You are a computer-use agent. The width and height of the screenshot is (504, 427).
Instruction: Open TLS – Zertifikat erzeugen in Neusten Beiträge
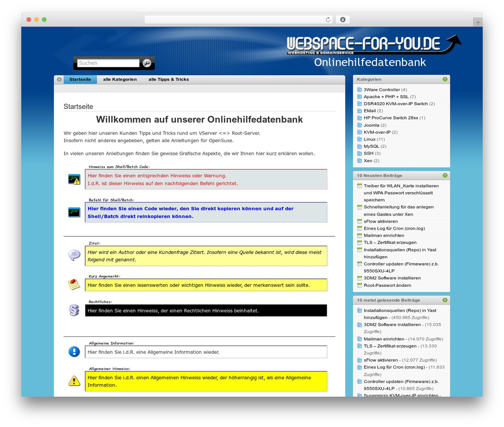click(390, 243)
